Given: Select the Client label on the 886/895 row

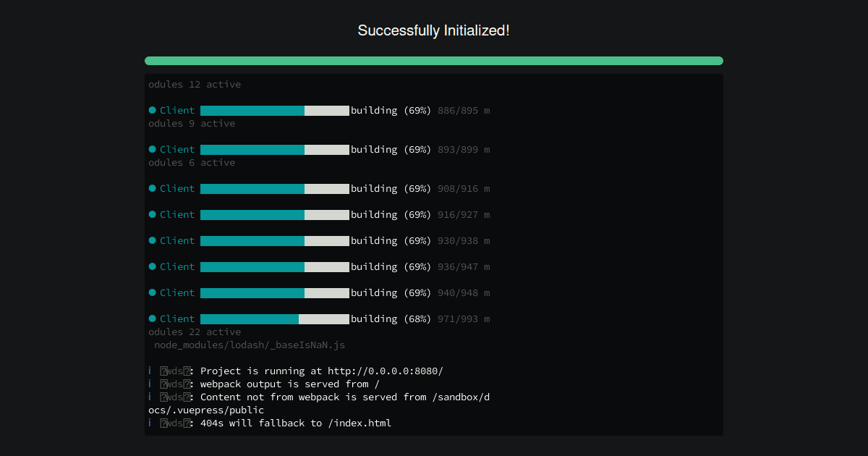Looking at the screenshot, I should click(x=177, y=110).
